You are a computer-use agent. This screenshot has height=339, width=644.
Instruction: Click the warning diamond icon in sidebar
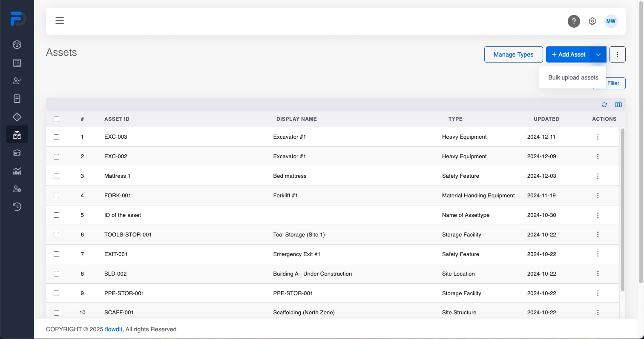tap(17, 117)
